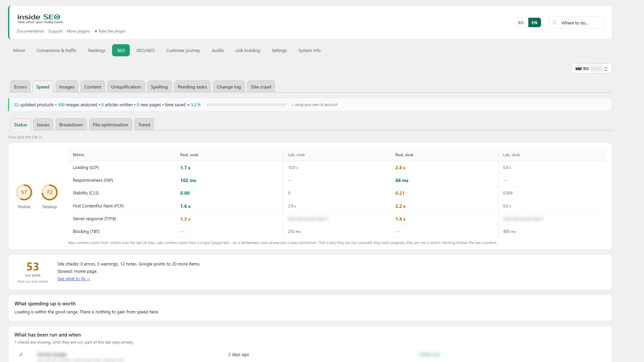
Task: Open the Change log tab
Action: 229,87
